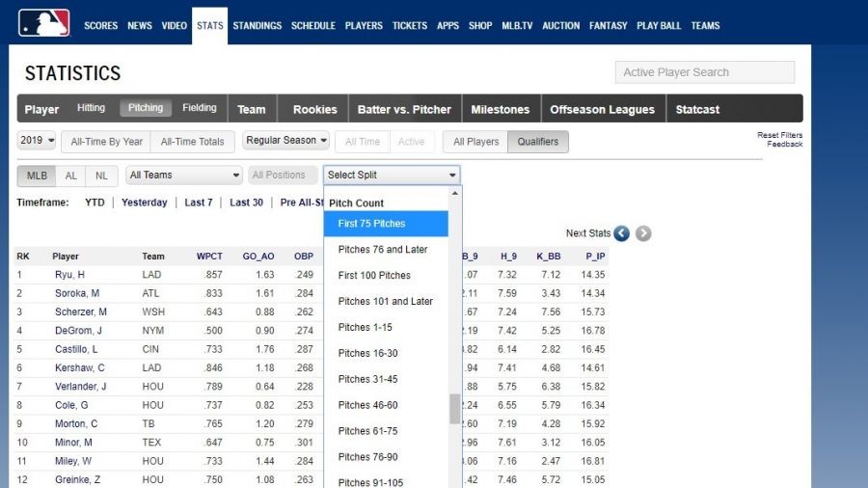Image resolution: width=868 pixels, height=488 pixels.
Task: Open the Offseason Leagues tab
Action: (602, 110)
